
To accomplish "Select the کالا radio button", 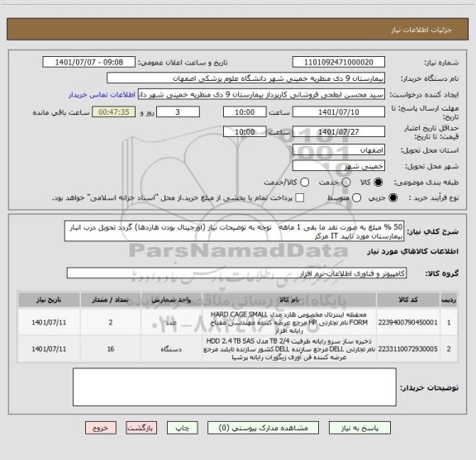I will (x=378, y=182).
